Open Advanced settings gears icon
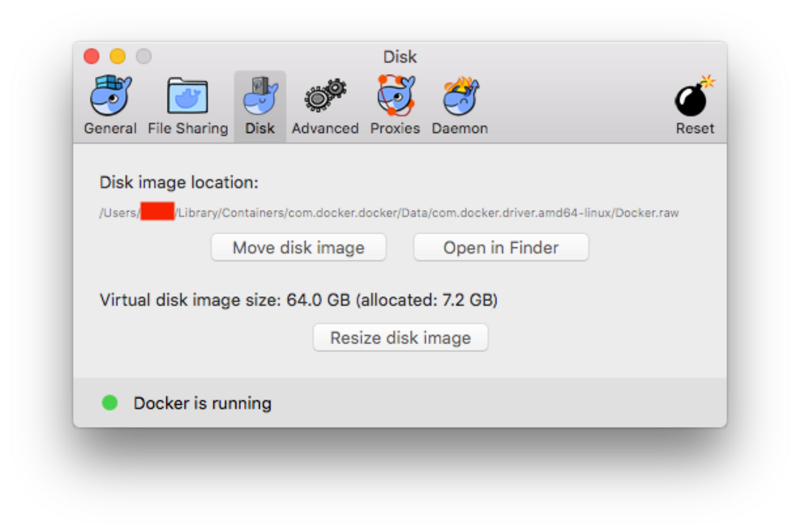Viewport: 800px width, 532px height. click(325, 96)
